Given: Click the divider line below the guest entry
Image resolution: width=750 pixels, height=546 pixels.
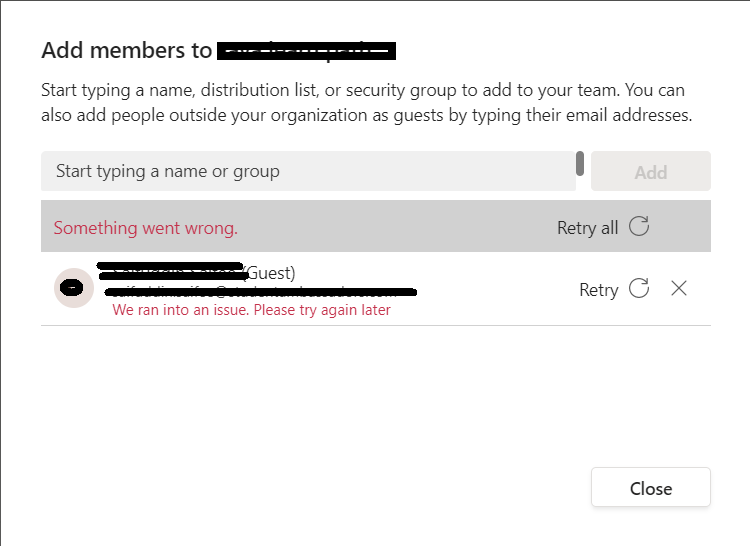Looking at the screenshot, I should pyautogui.click(x=375, y=326).
